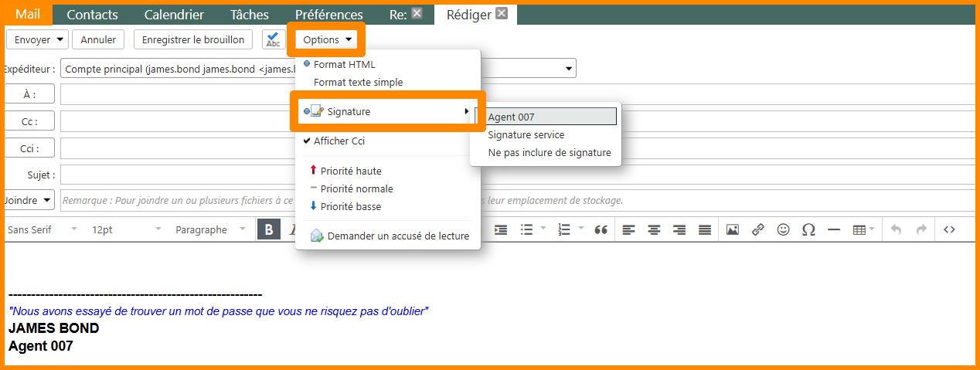Open source code view with <> icon
980x370 pixels.
pyautogui.click(x=949, y=229)
